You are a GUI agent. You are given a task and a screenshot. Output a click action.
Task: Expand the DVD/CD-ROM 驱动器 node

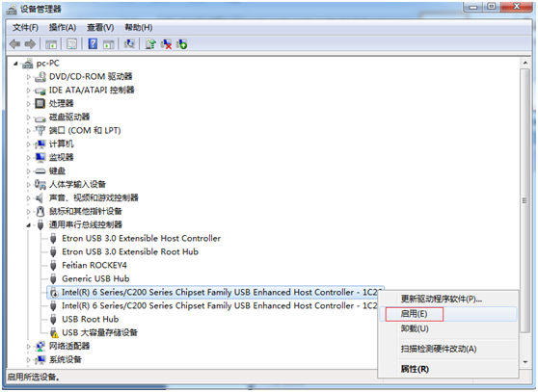[29, 77]
